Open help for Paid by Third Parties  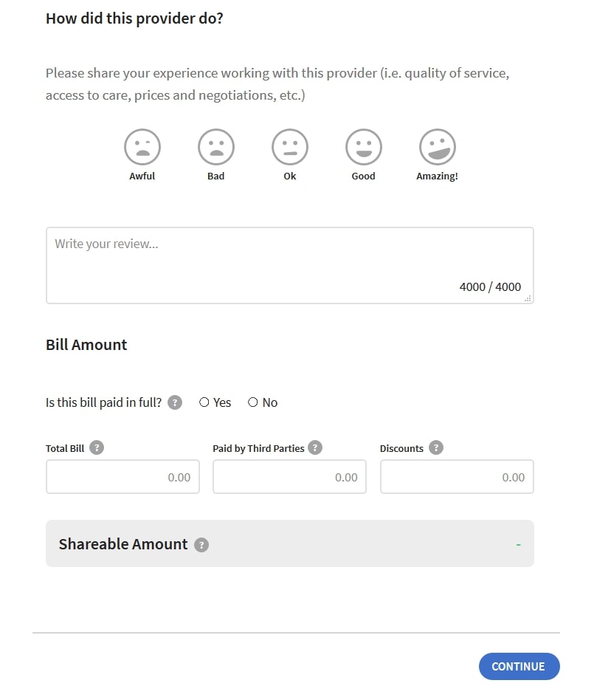pos(315,447)
